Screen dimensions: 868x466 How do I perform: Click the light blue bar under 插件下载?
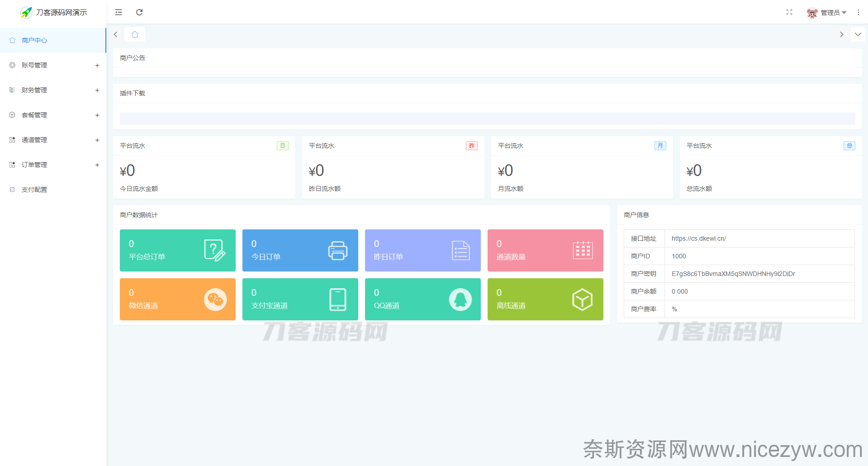pos(487,119)
